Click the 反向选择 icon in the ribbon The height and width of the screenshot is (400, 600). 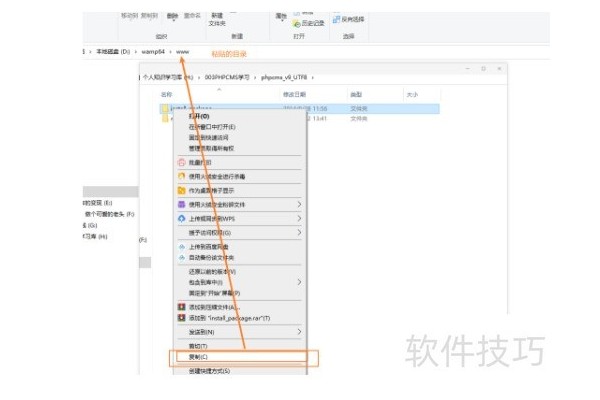[x=336, y=19]
